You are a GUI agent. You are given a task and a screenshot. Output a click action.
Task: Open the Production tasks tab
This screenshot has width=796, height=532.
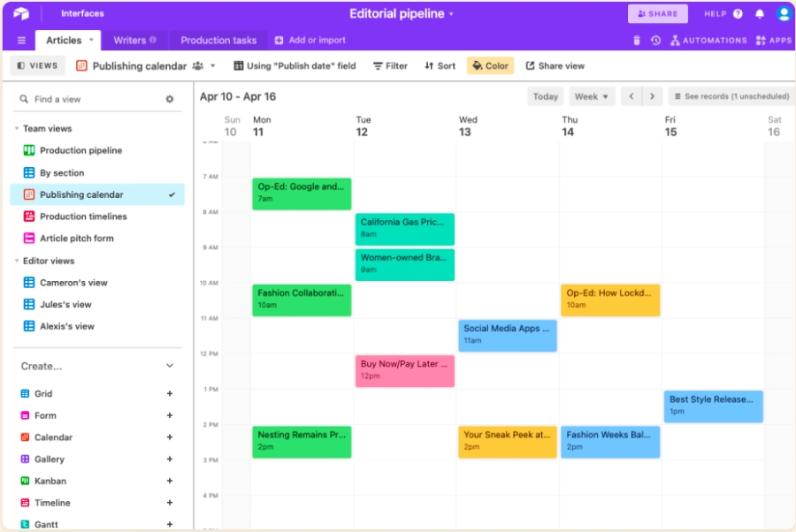tap(218, 41)
